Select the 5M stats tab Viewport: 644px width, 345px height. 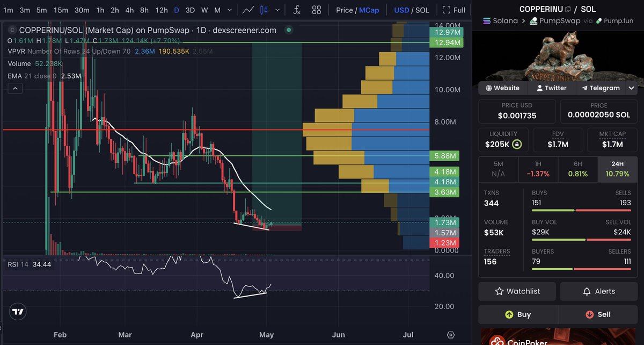[498, 169]
